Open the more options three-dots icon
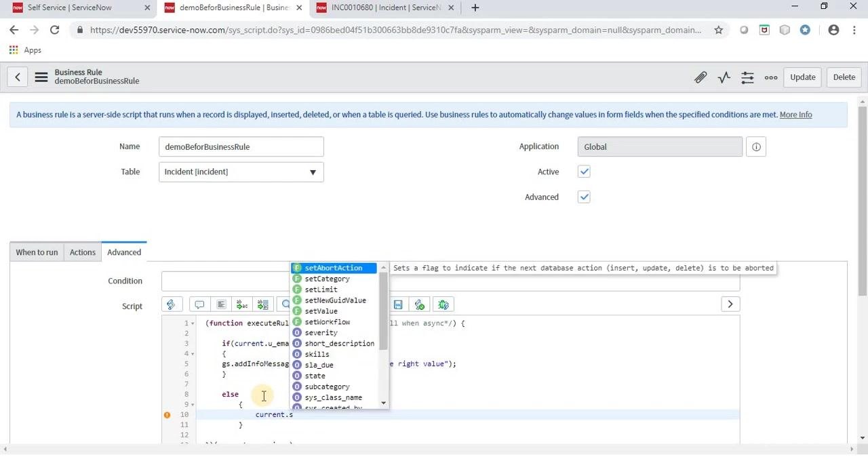 pos(771,77)
